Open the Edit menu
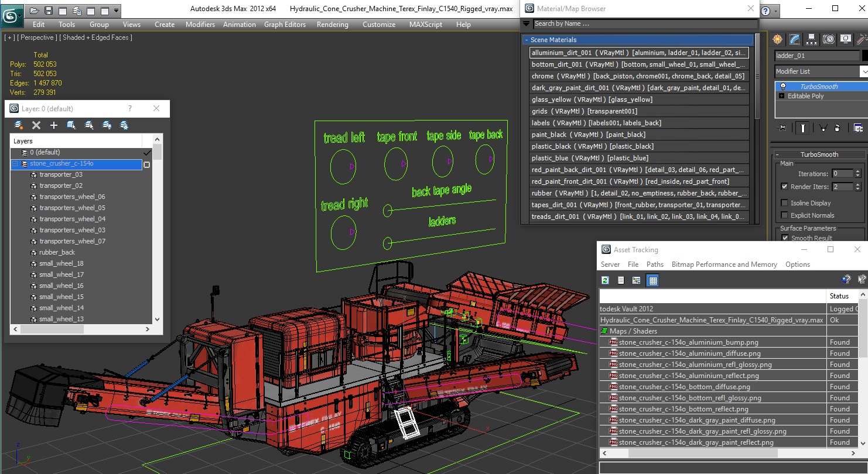 pyautogui.click(x=39, y=25)
